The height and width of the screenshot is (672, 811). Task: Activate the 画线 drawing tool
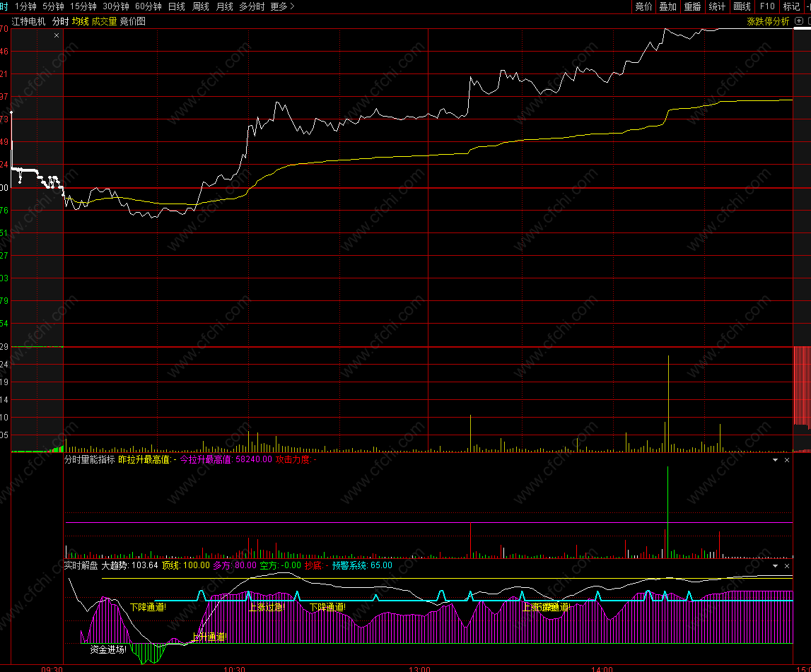742,6
